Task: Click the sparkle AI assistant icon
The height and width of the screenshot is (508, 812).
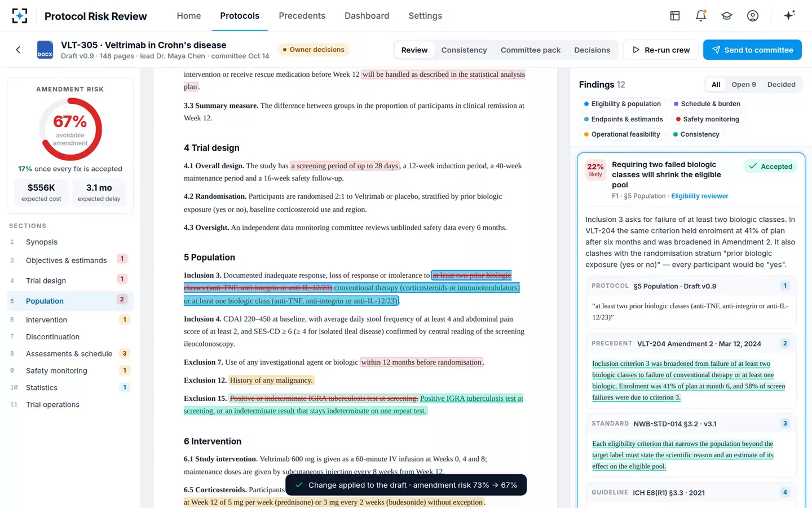Action: (x=789, y=15)
